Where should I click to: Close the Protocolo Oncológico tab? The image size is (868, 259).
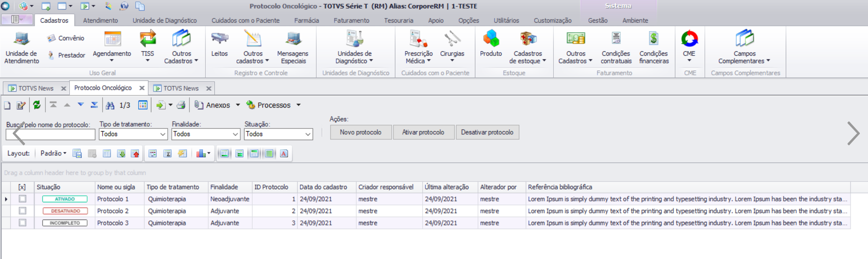pyautogui.click(x=142, y=88)
